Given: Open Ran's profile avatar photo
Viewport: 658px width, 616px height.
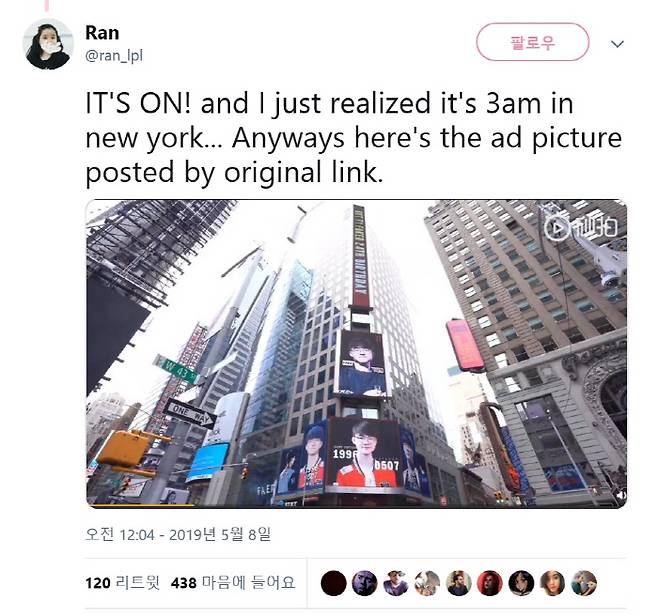Looking at the screenshot, I should pos(48,44).
